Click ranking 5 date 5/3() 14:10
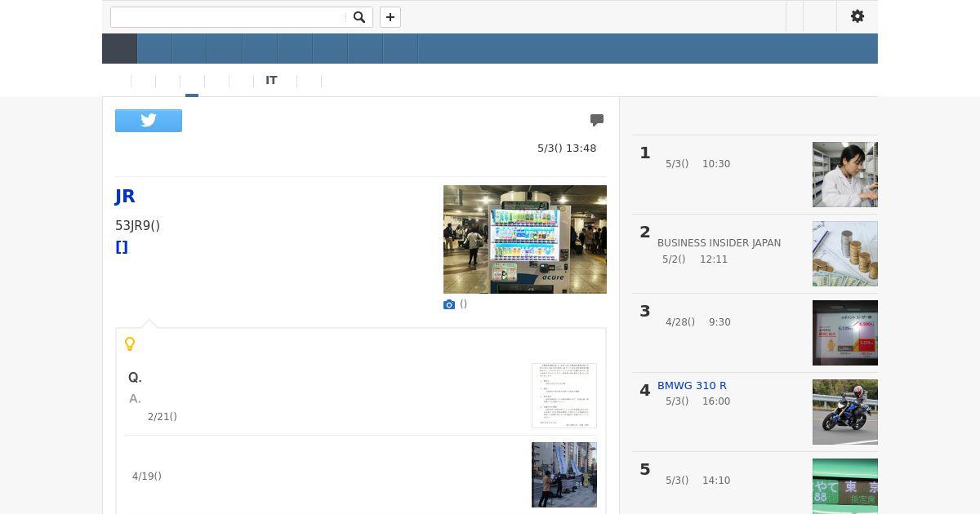980x514 pixels. coord(697,481)
